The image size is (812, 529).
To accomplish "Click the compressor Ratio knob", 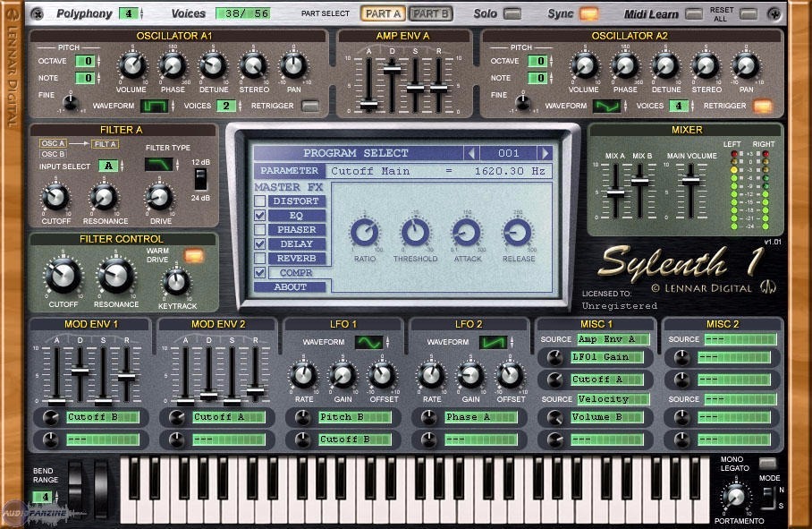I will pos(365,233).
